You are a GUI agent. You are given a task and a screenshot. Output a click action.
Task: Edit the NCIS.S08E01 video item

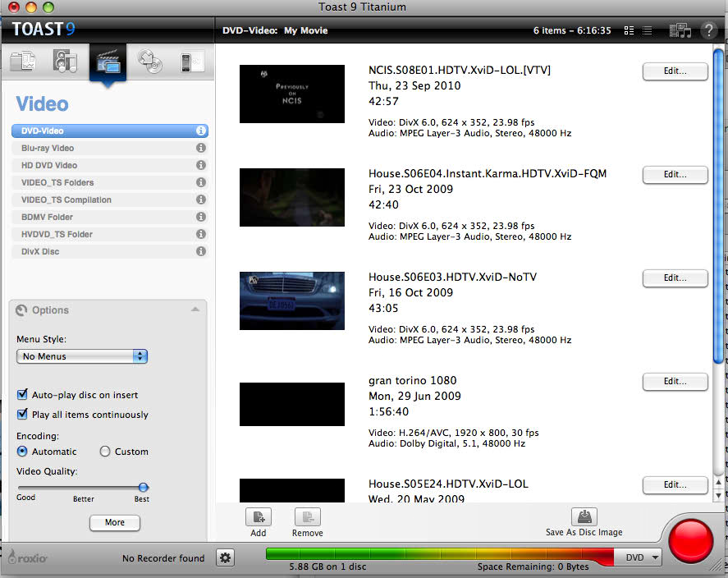(x=675, y=71)
